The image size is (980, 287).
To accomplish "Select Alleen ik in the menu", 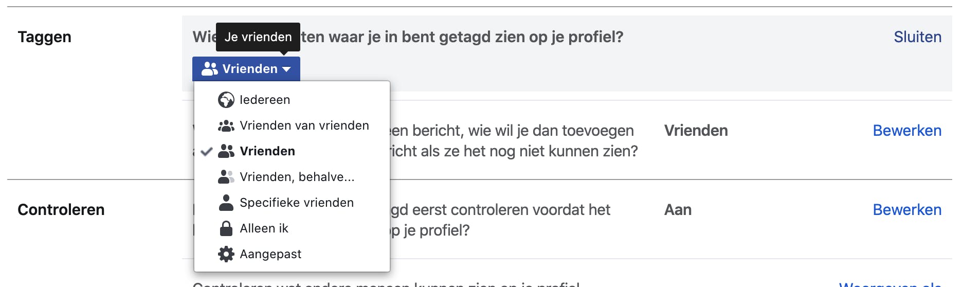I will 264,228.
